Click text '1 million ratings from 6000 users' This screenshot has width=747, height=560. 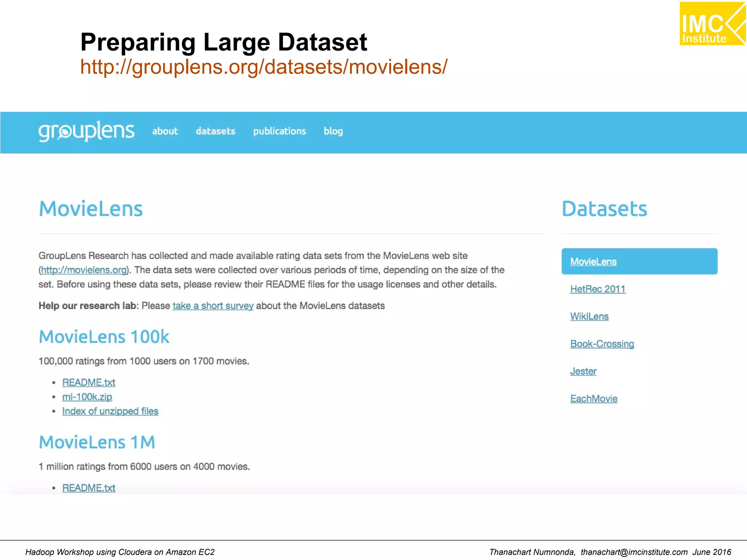pyautogui.click(x=108, y=467)
